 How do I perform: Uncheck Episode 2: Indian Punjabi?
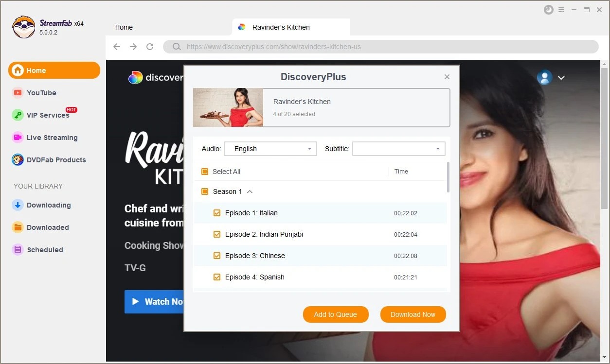217,234
